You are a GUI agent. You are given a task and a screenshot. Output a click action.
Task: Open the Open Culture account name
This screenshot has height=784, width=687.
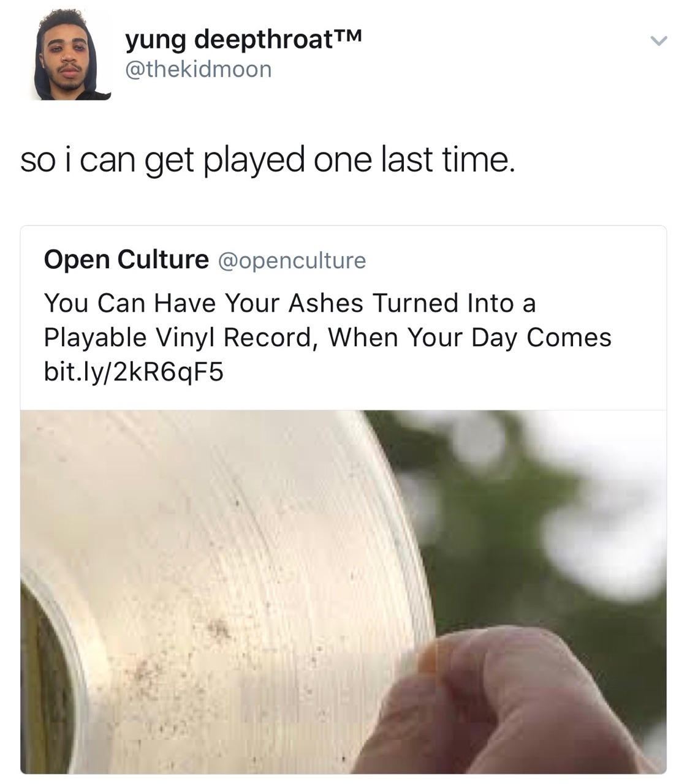click(x=126, y=260)
